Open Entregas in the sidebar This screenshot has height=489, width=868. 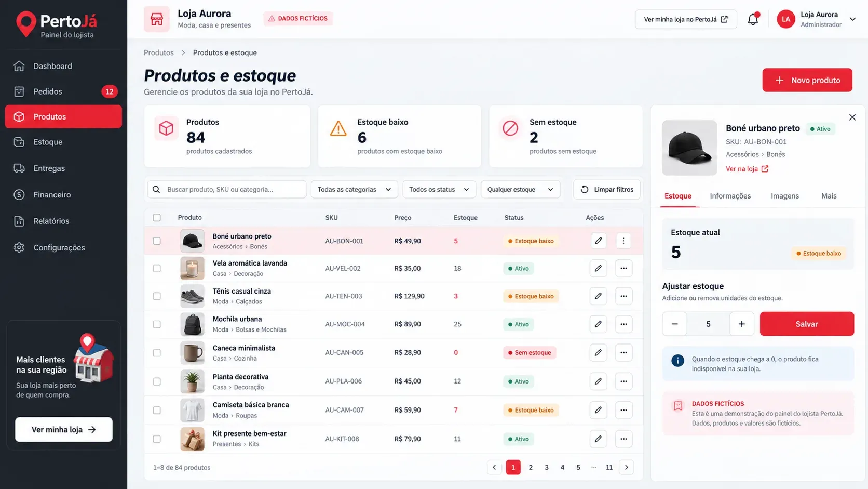coord(63,168)
